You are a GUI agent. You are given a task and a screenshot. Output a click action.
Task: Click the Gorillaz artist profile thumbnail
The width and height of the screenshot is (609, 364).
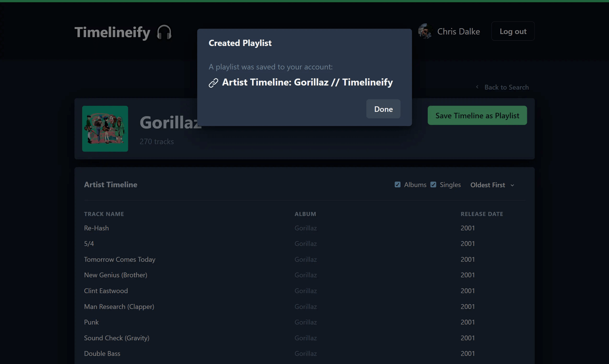coord(105,128)
